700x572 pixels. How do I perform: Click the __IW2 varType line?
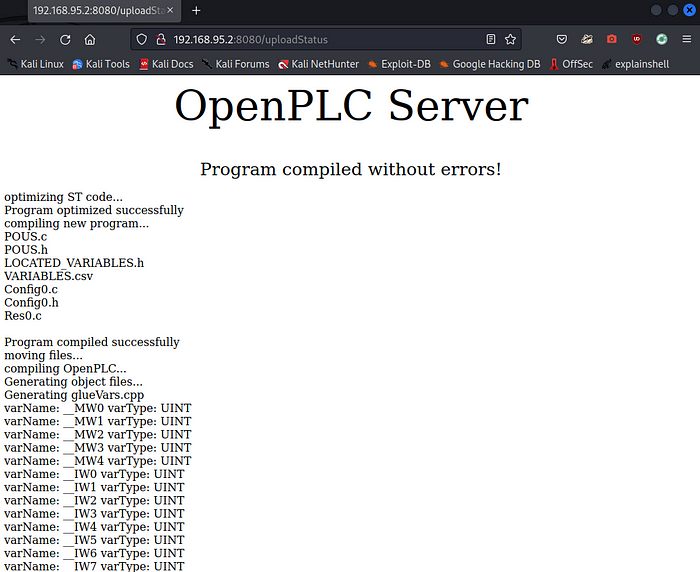point(94,501)
